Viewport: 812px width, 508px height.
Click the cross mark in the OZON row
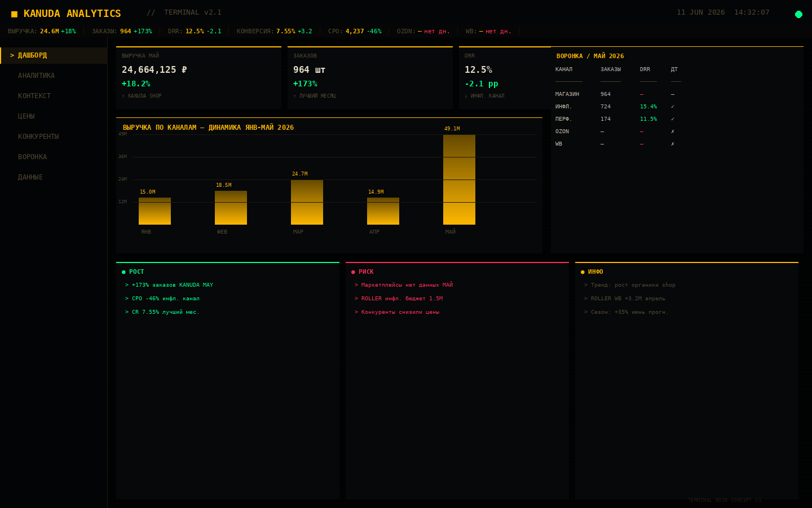point(673,132)
